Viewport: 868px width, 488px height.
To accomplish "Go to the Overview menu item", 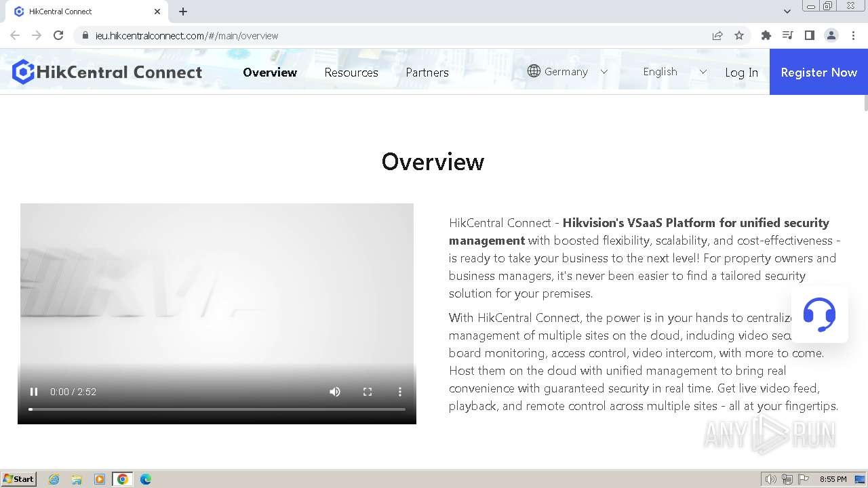I will pos(270,73).
